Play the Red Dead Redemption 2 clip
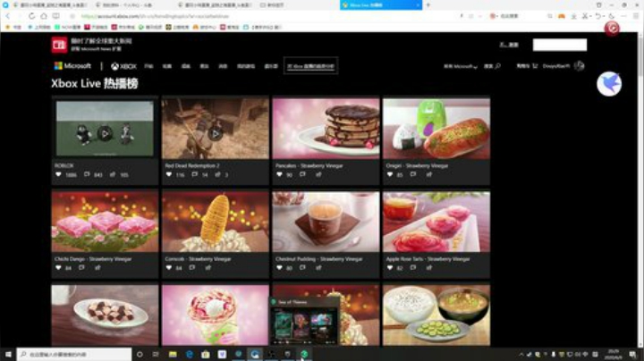 pyautogui.click(x=216, y=133)
